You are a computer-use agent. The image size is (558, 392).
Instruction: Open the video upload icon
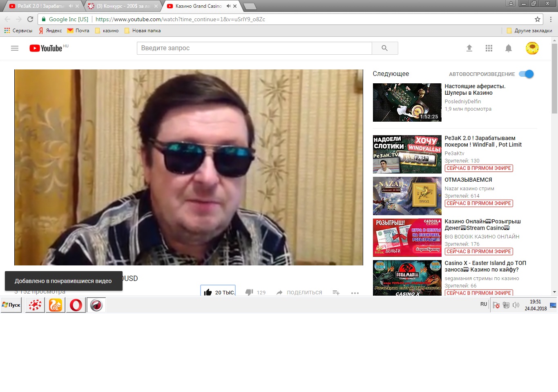pyautogui.click(x=469, y=48)
